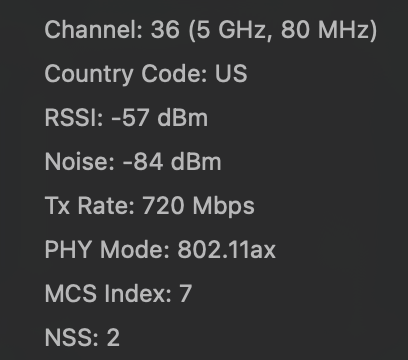Click the Tx Rate label
Screen dimensions: 408x360
tap(89, 206)
